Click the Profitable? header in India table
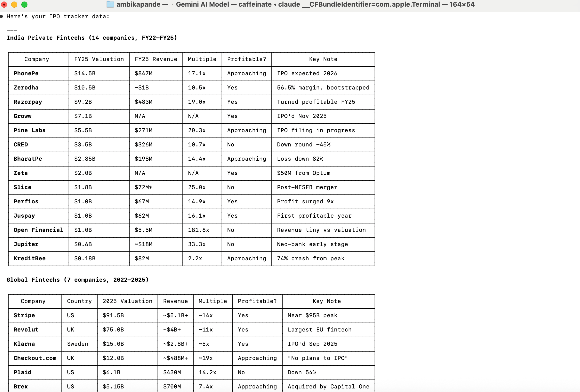580x392 pixels. point(247,59)
